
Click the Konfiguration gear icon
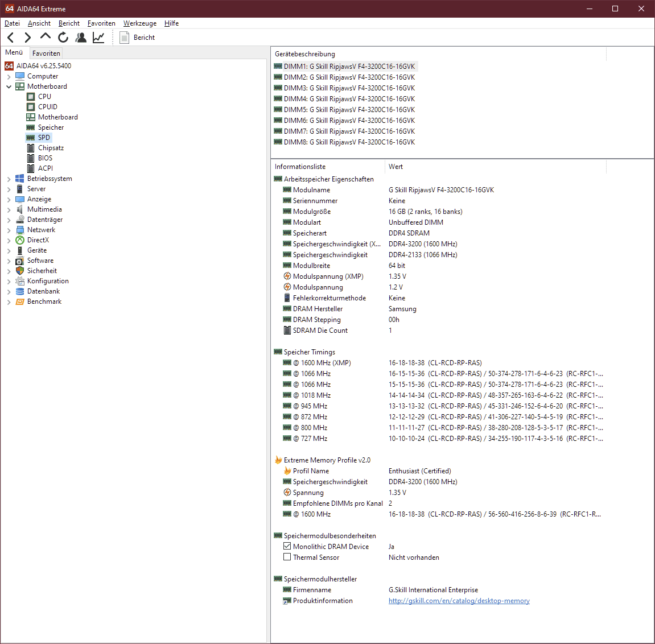point(20,281)
